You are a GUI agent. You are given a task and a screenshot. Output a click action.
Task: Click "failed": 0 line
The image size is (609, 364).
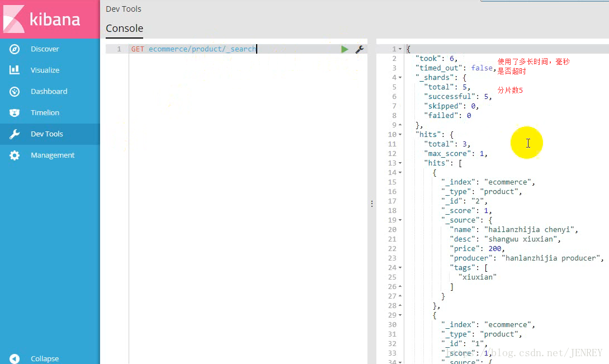447,115
